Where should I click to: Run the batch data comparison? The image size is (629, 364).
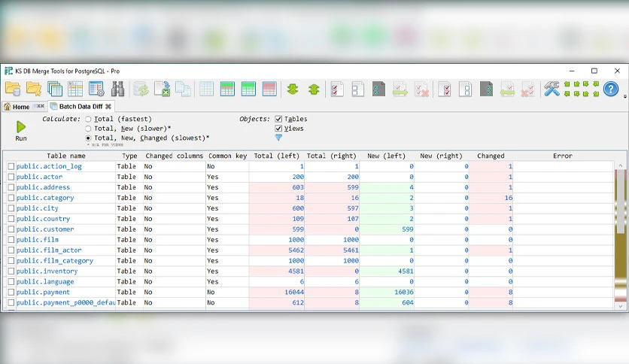click(x=21, y=132)
